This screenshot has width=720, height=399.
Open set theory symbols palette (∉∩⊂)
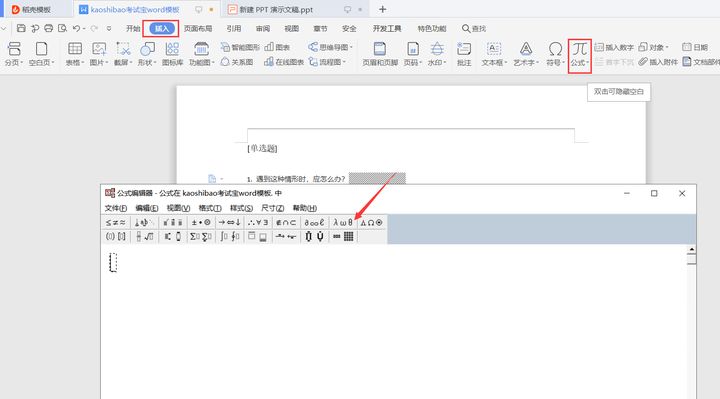click(286, 222)
